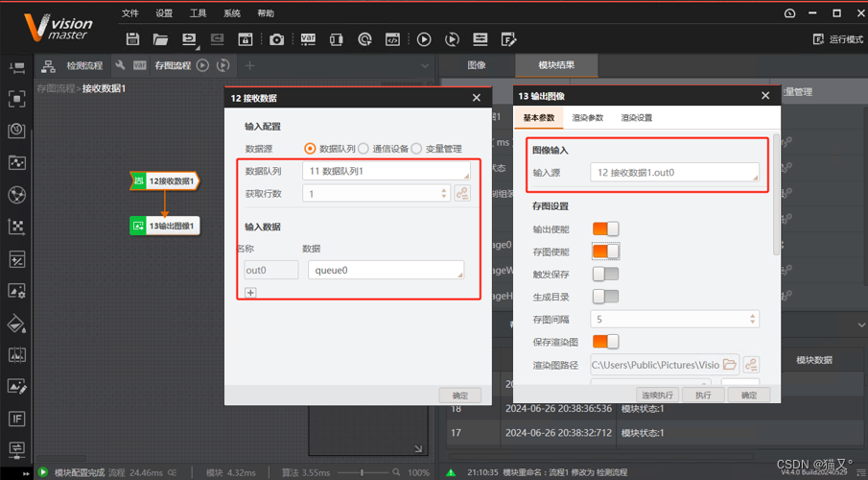Click the 运行模式 button
Viewport: 868px width, 480px height.
coord(837,39)
